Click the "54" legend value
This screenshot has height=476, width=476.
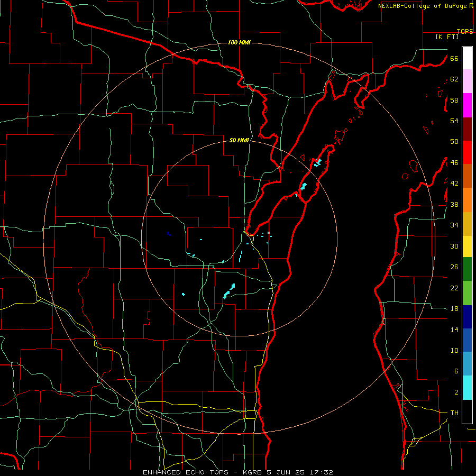454,121
